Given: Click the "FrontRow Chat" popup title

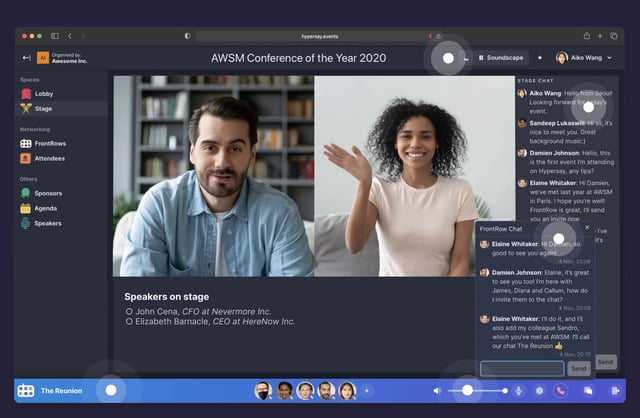Looking at the screenshot, I should (501, 229).
